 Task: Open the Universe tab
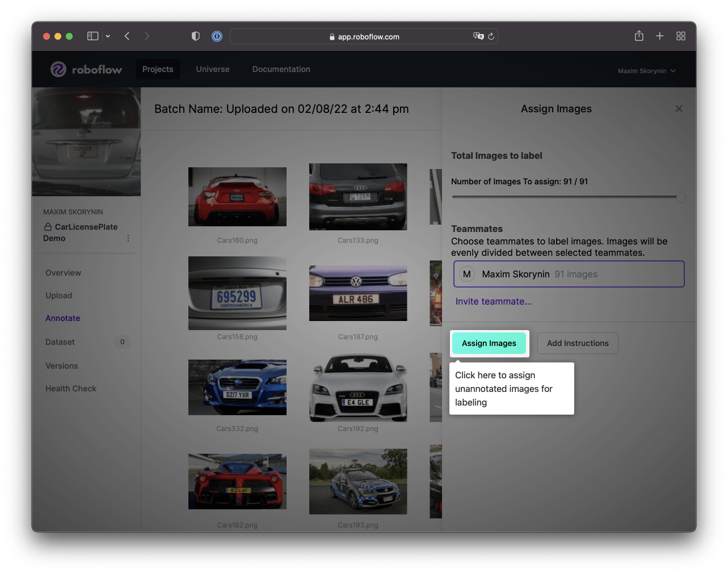pos(213,69)
